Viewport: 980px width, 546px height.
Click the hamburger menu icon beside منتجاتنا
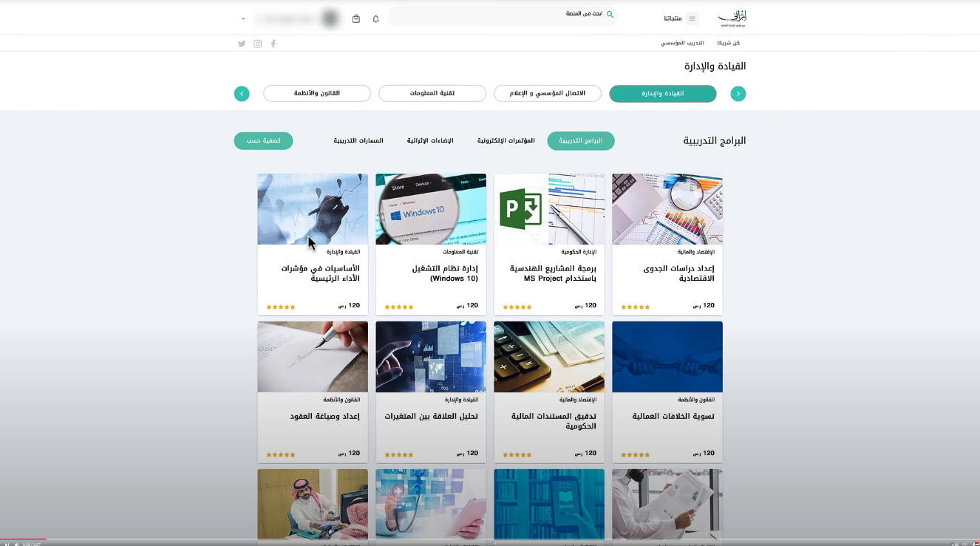692,18
